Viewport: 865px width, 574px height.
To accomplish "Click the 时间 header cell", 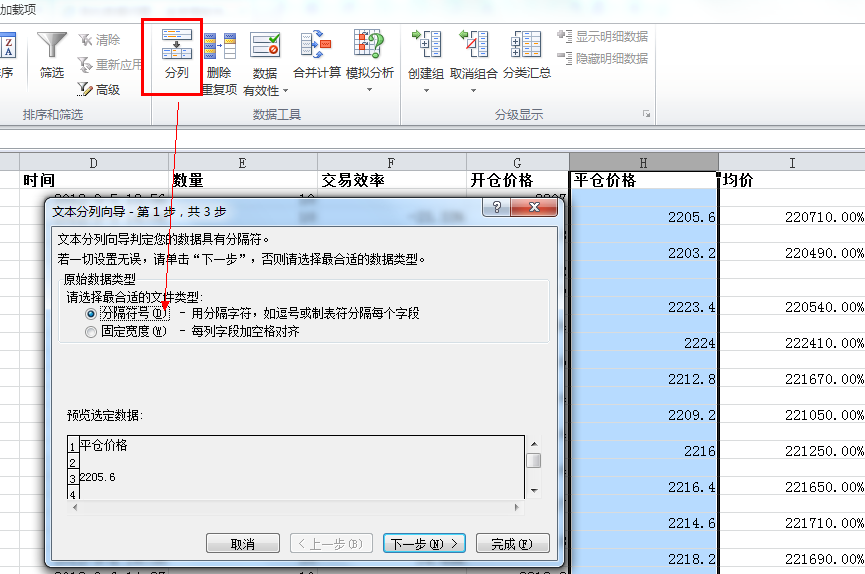I will (x=94, y=180).
